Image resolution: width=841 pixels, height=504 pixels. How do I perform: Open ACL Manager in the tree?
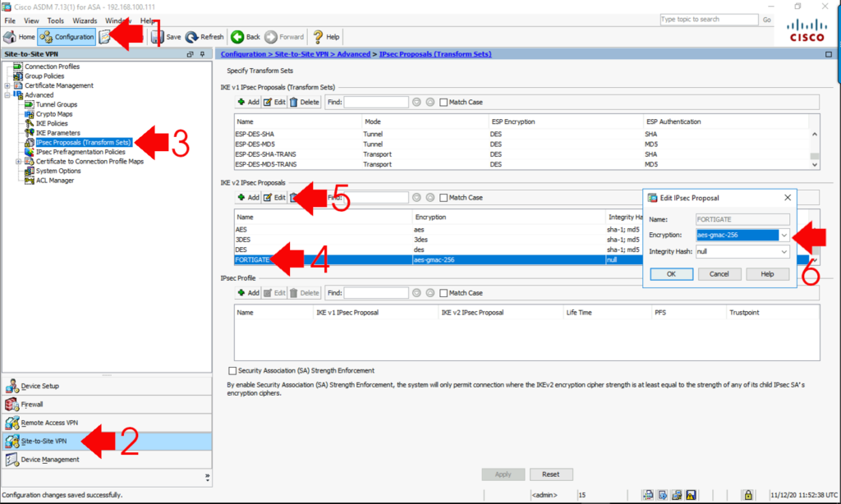pos(55,181)
